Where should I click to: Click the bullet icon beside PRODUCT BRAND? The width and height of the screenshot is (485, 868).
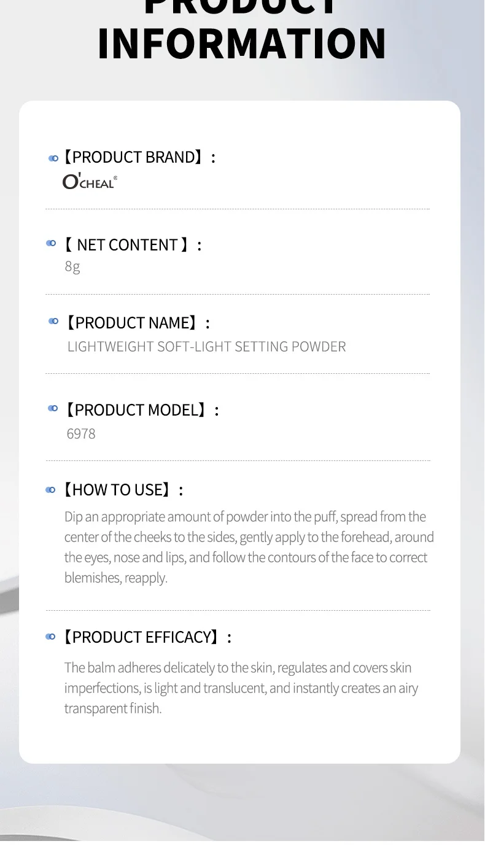[53, 158]
